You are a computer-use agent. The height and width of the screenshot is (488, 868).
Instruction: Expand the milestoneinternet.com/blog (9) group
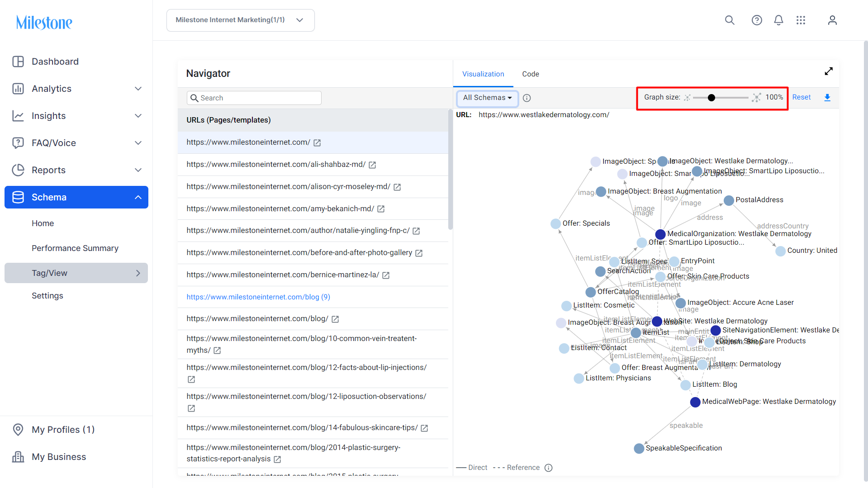(x=258, y=297)
